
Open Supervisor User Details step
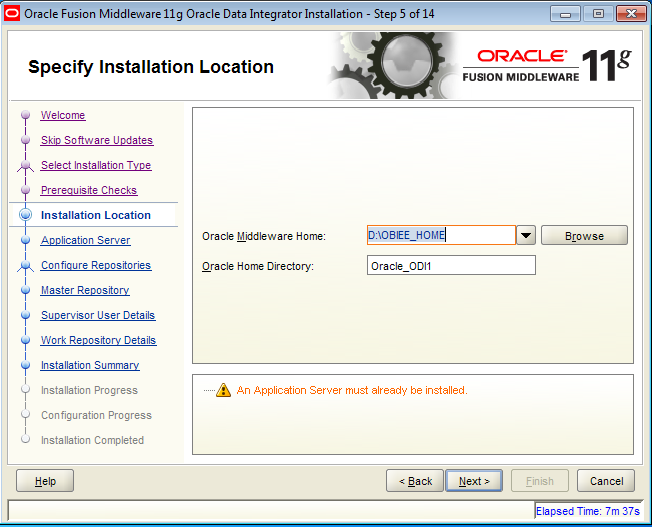(98, 315)
